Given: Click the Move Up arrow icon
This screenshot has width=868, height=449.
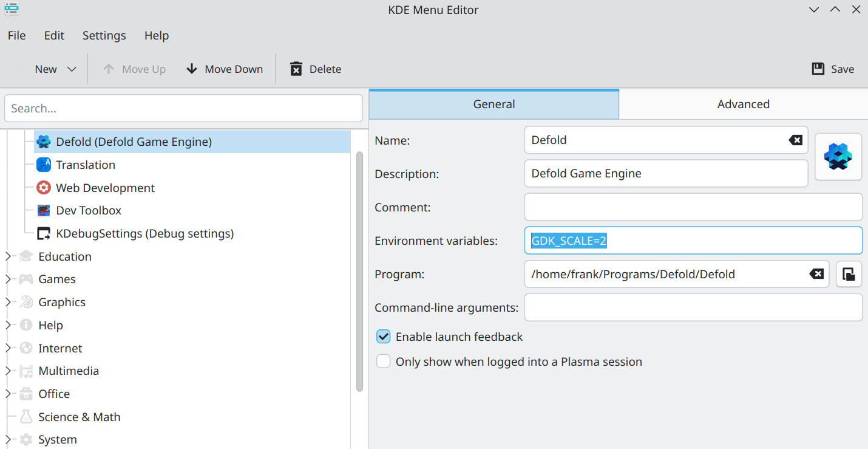Looking at the screenshot, I should point(109,69).
